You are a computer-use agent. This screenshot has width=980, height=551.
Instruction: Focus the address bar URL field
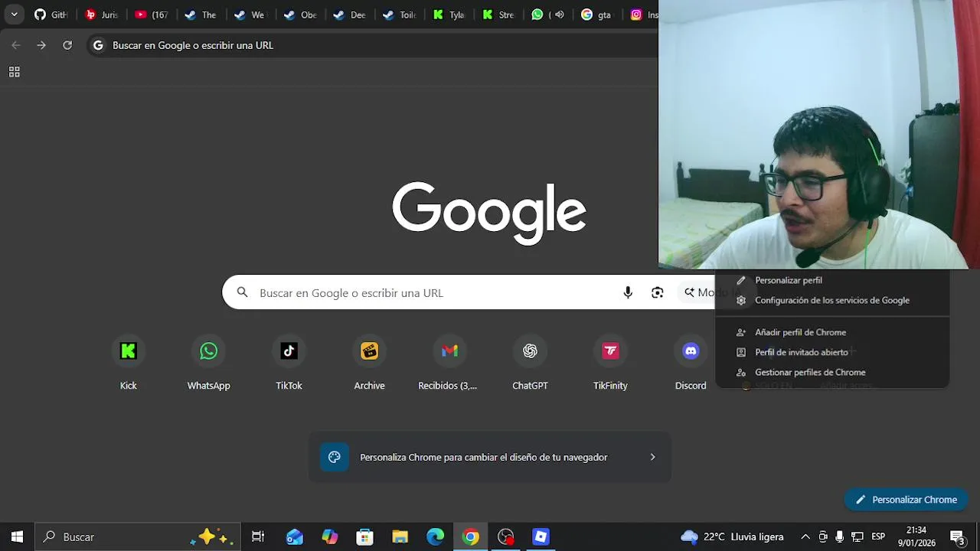(373, 45)
